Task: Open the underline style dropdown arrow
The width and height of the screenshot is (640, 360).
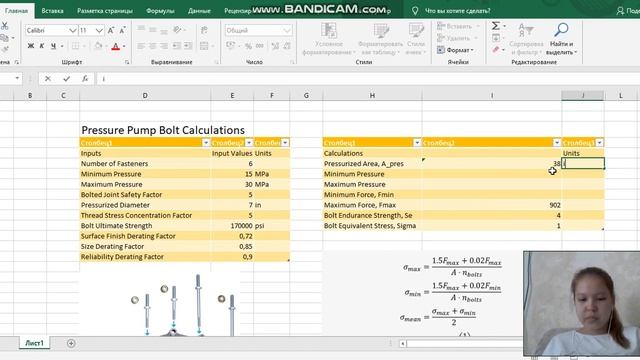Action: pos(62,47)
